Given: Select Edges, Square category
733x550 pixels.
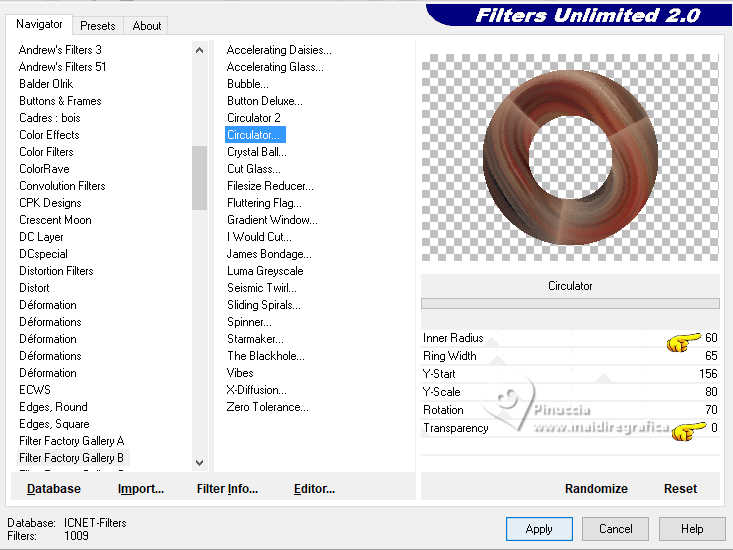Looking at the screenshot, I should pos(54,424).
